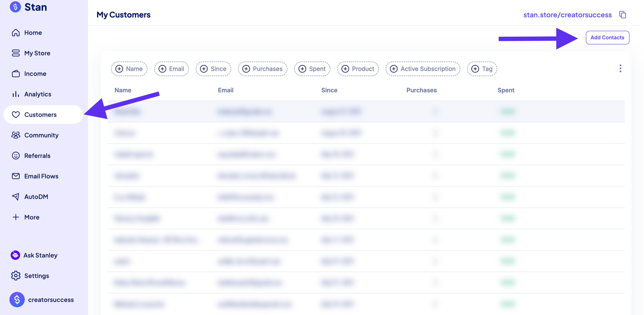This screenshot has height=315, width=644.
Task: Click the Ask Stanley robot icon
Action: tap(15, 255)
